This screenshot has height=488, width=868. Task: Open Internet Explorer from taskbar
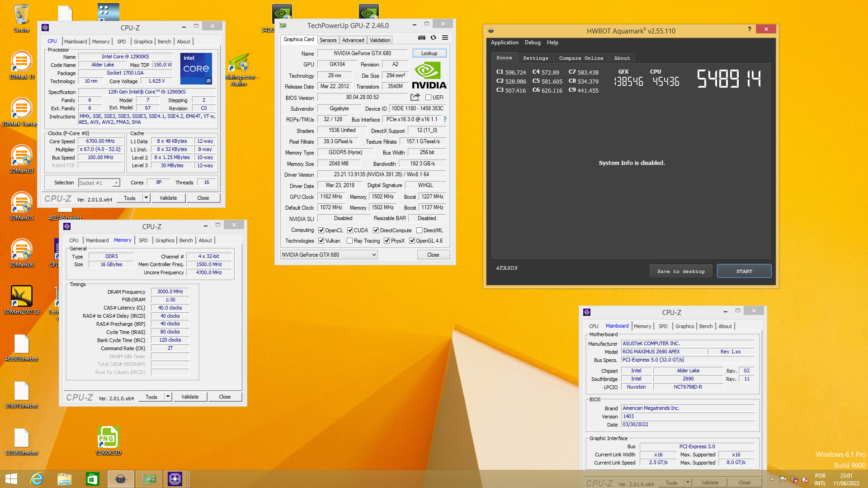tap(37, 479)
